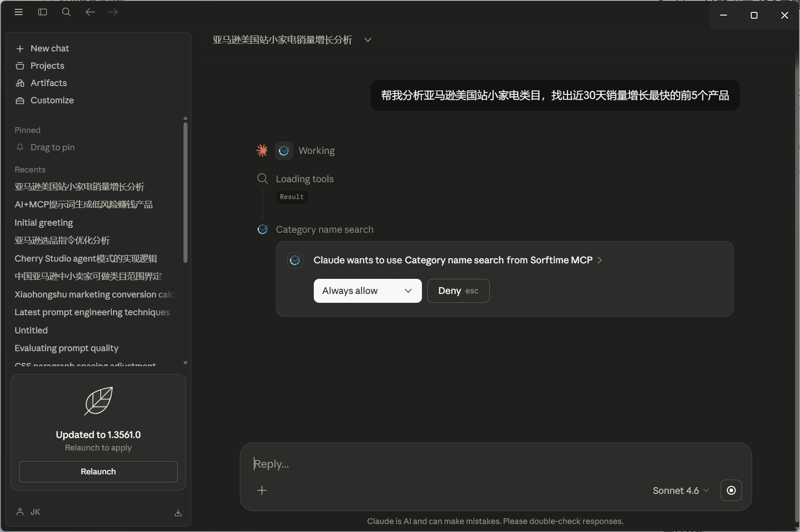The image size is (800, 532).
Task: Deny the Category name search permission
Action: pos(458,291)
